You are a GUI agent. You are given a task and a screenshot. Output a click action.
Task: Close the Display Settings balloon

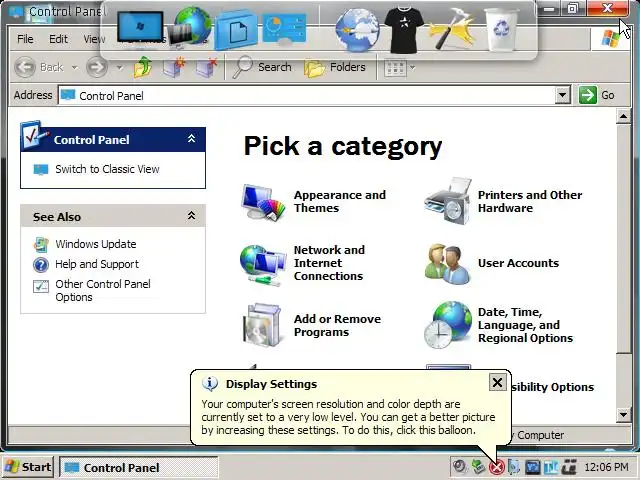(x=497, y=382)
